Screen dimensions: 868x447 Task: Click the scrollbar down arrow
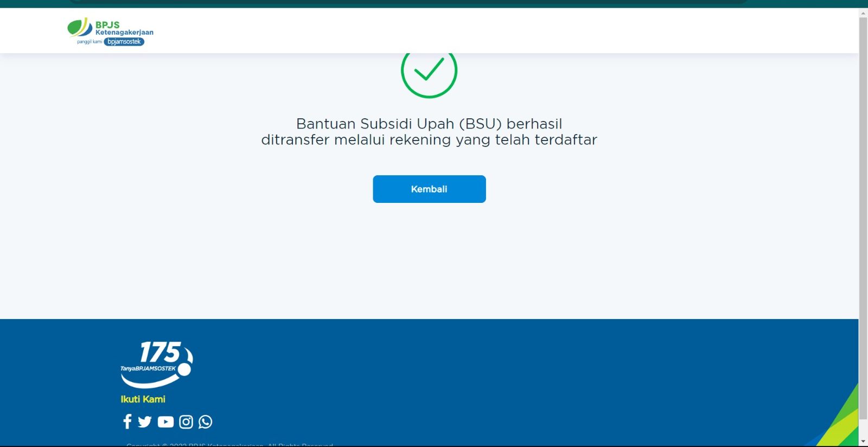coord(863,442)
